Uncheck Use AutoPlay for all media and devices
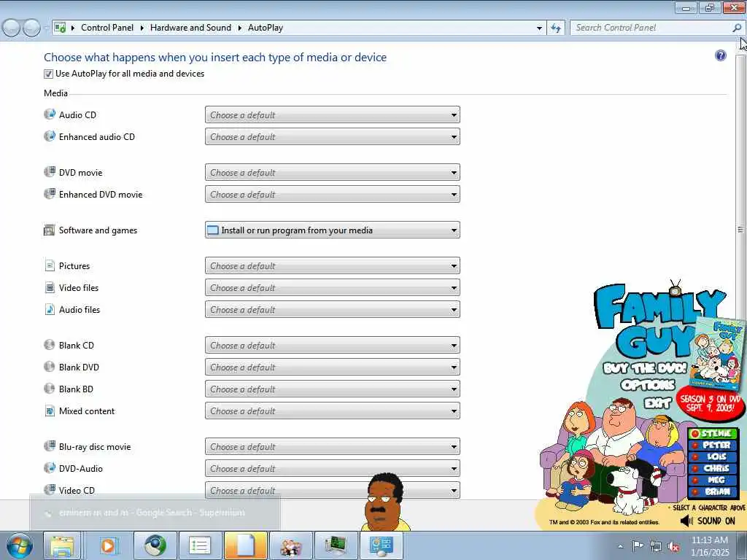 pyautogui.click(x=48, y=74)
